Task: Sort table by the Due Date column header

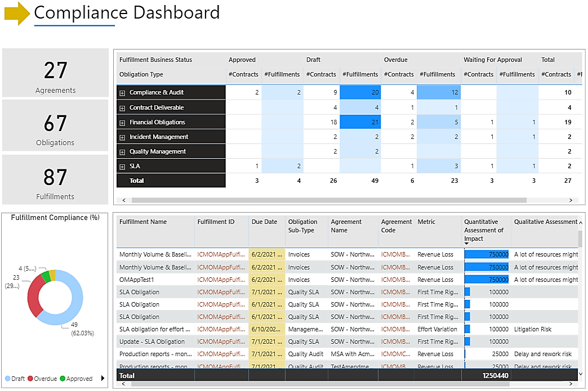Action: [264, 222]
